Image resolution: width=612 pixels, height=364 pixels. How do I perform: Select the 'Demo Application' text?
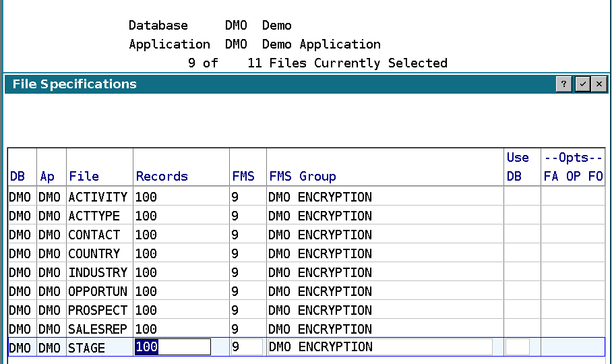coord(322,44)
